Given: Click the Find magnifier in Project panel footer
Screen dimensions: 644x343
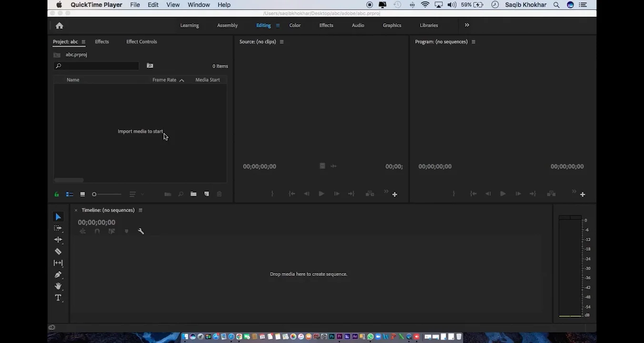Looking at the screenshot, I should (x=181, y=194).
